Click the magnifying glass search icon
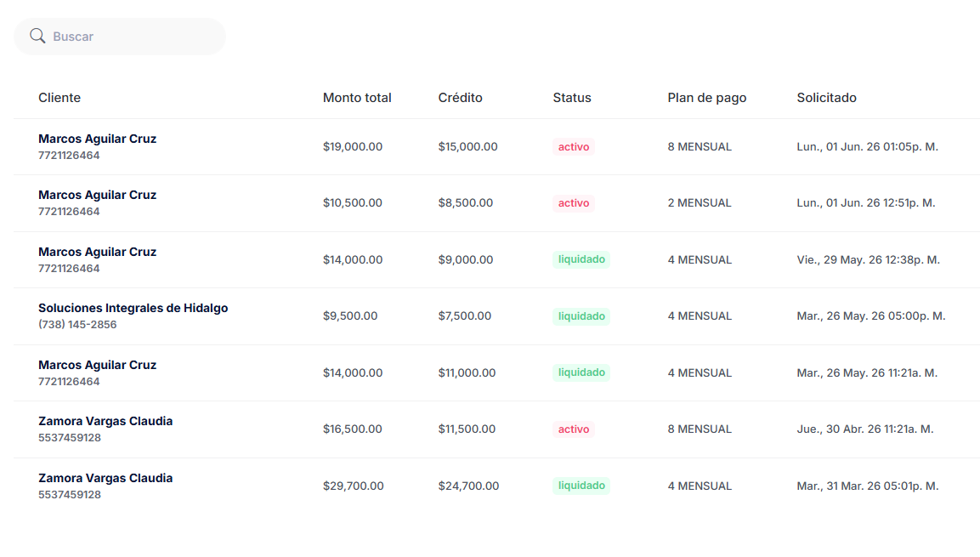Image resolution: width=980 pixels, height=557 pixels. 37,36
